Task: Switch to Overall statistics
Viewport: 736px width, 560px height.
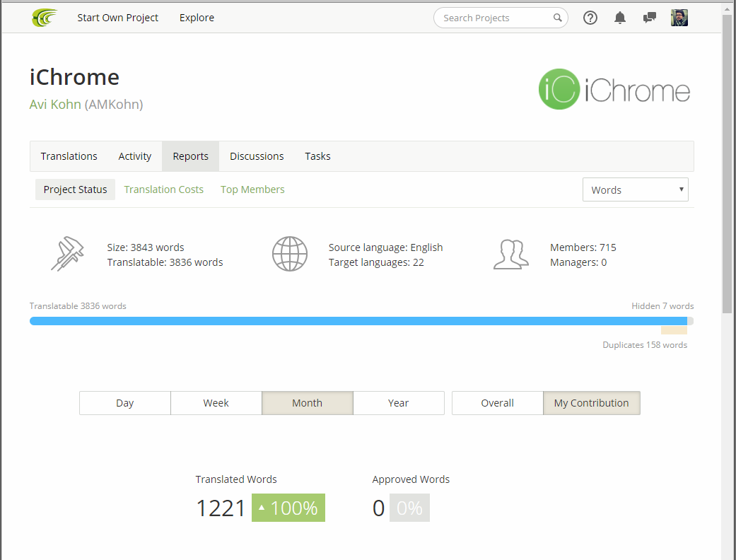Action: click(497, 403)
